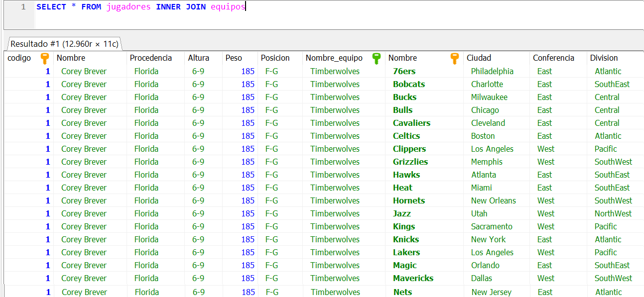Select line number 1 in the editor gutter

[23, 7]
